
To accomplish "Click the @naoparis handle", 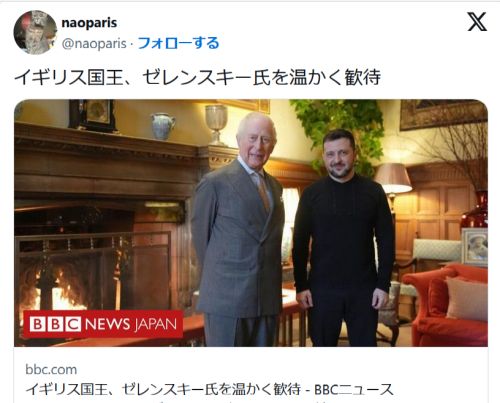I will [x=94, y=43].
